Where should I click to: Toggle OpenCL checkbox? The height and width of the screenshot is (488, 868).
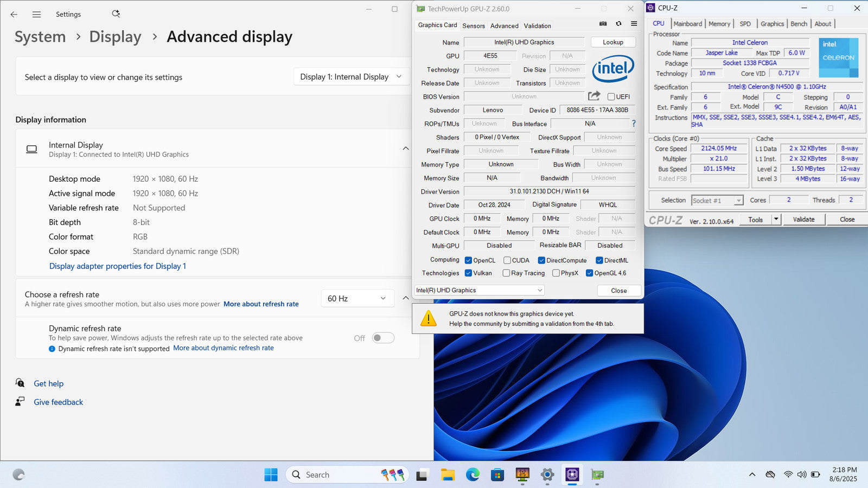[x=468, y=260]
